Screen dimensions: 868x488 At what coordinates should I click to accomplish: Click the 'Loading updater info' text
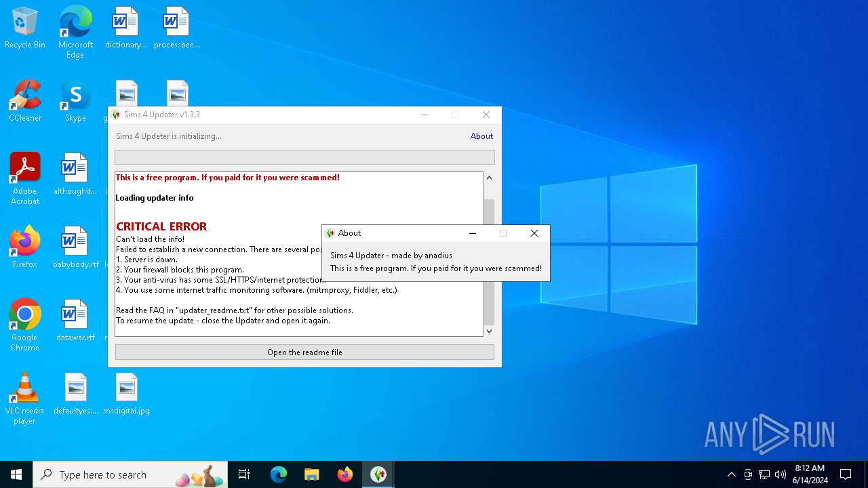155,198
